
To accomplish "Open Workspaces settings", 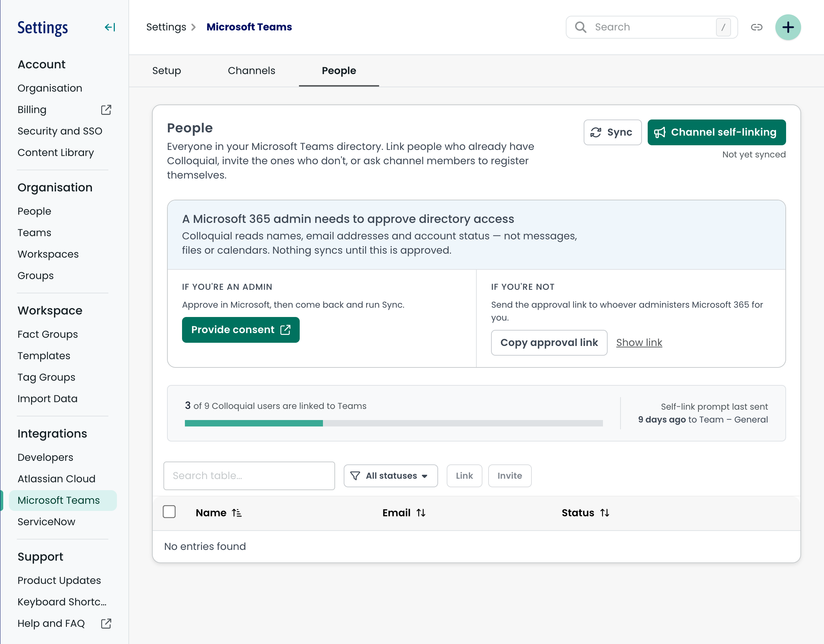I will pyautogui.click(x=48, y=254).
